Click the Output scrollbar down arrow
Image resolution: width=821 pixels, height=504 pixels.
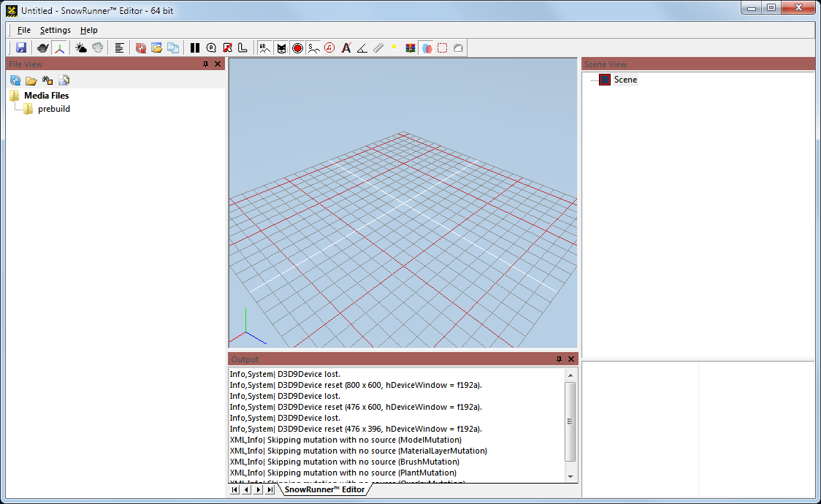[x=570, y=476]
